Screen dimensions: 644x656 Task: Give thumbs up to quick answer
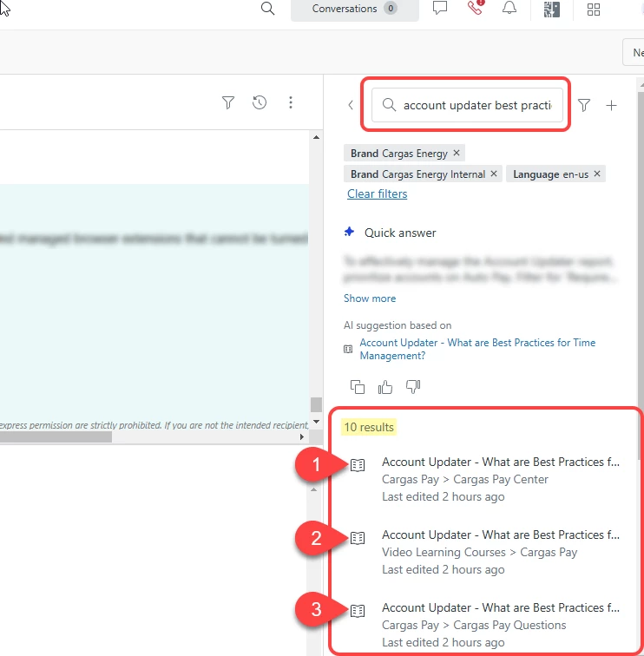[385, 387]
